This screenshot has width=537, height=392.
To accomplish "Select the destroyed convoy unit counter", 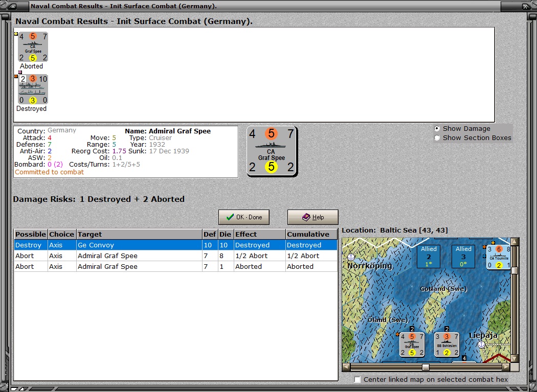I will [x=33, y=89].
